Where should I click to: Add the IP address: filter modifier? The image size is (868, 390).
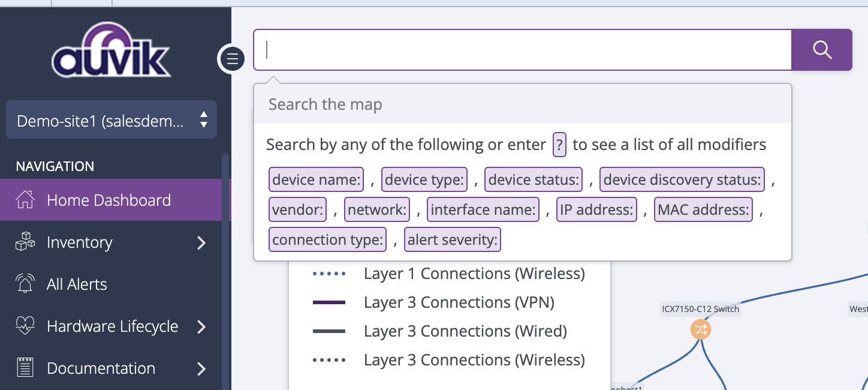click(x=596, y=209)
